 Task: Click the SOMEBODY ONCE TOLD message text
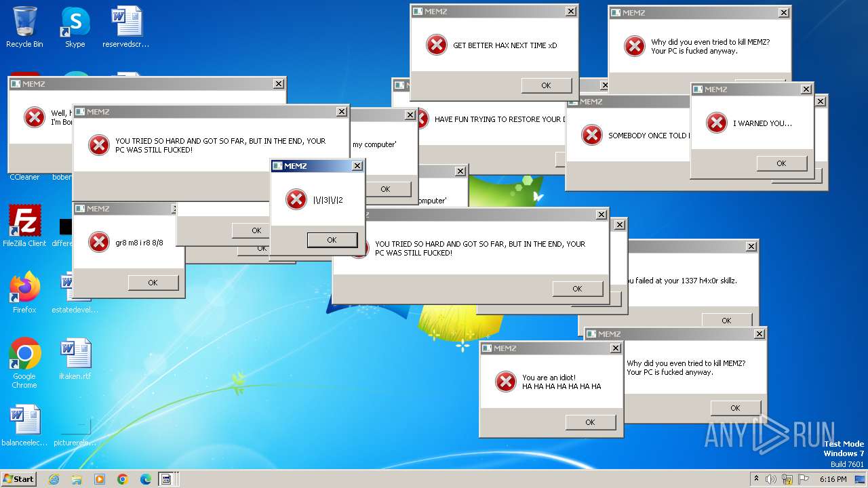point(648,136)
